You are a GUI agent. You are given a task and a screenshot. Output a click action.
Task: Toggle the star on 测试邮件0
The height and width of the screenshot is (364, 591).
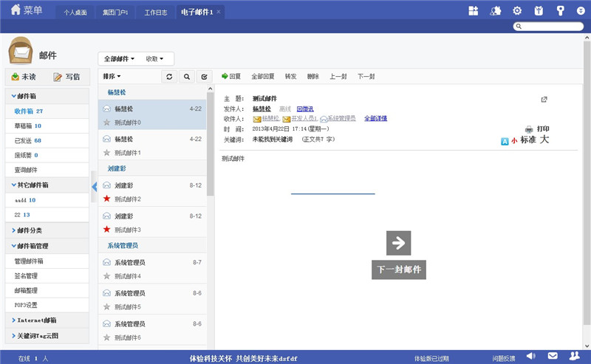click(106, 123)
